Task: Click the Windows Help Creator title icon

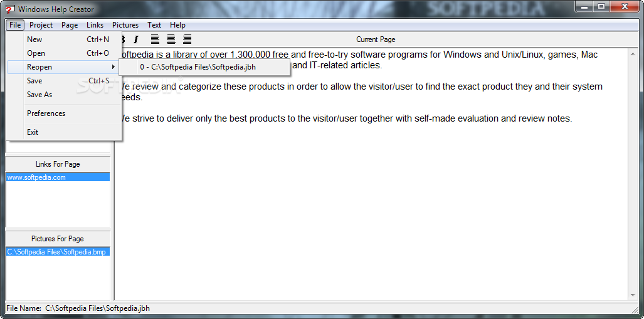Action: click(x=10, y=9)
